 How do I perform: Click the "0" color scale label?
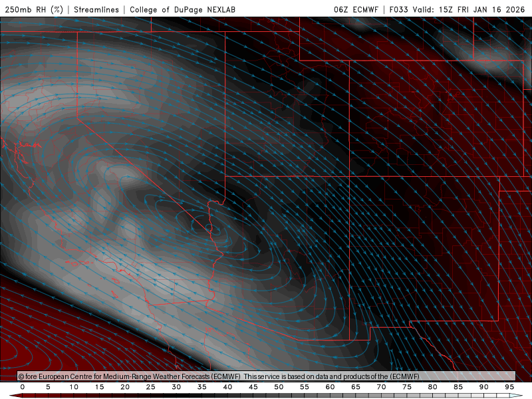(23, 387)
